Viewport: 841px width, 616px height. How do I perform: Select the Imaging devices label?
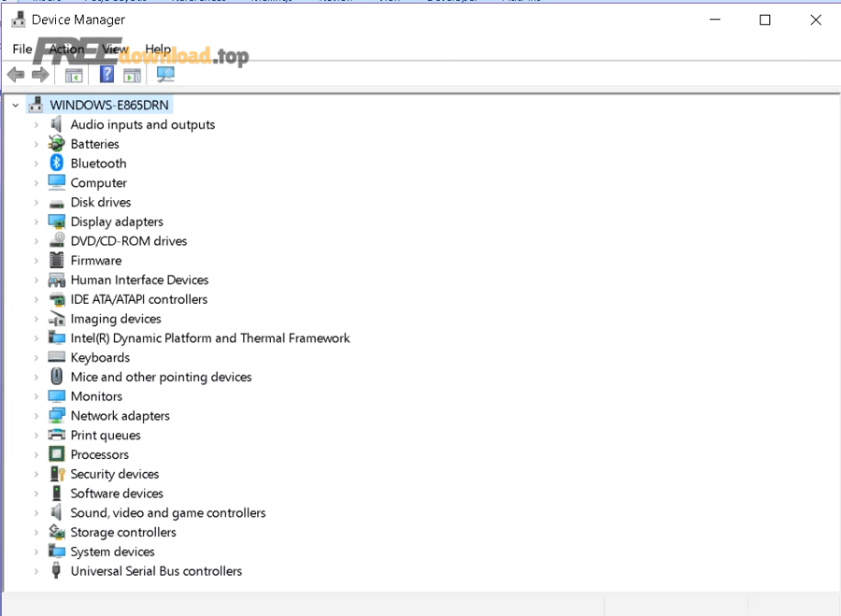click(116, 319)
